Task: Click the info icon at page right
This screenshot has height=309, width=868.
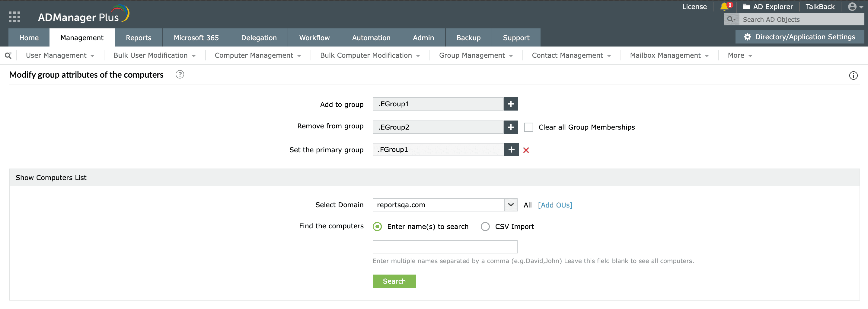Action: [853, 76]
